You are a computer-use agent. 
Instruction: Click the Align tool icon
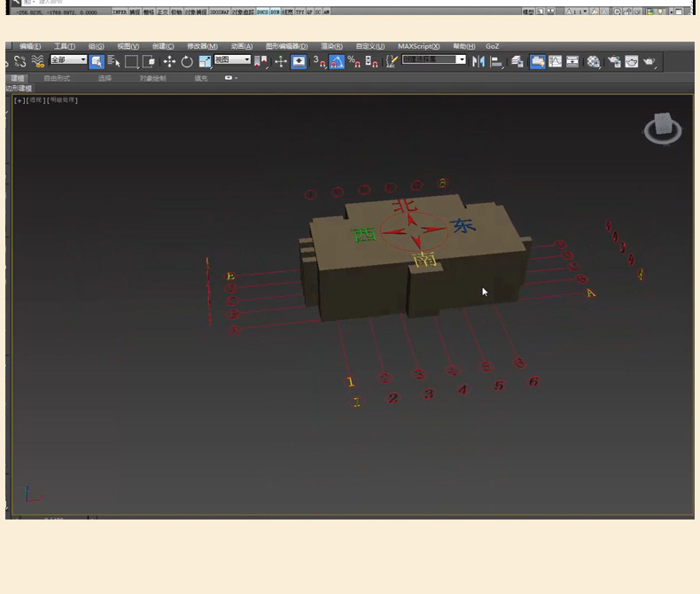(x=496, y=62)
